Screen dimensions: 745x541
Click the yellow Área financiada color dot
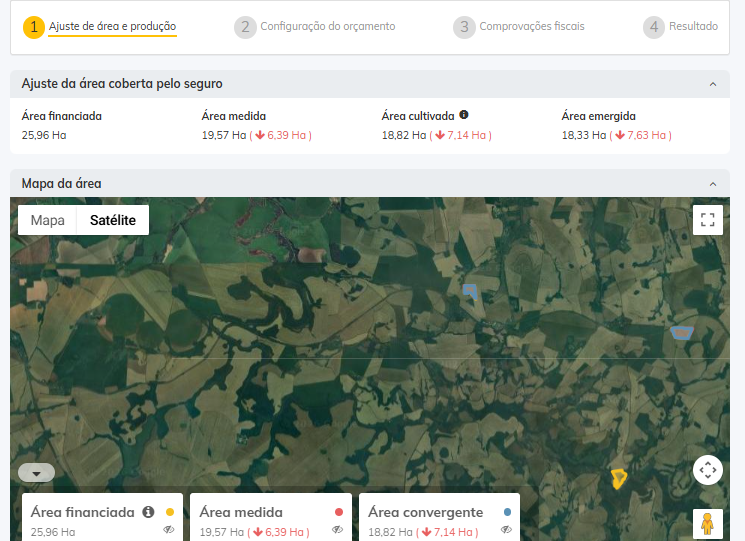click(x=169, y=512)
